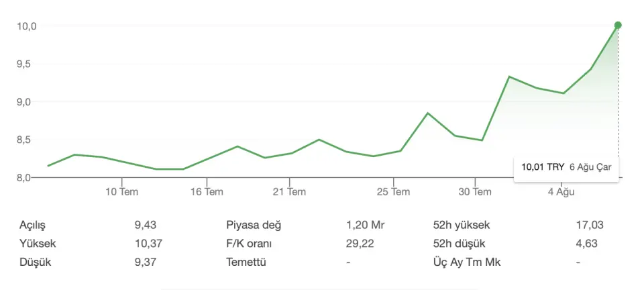Viewport: 644px width, 290px height.
Task: Click the Üç Ay Tm Mk label
Action: pos(467,262)
